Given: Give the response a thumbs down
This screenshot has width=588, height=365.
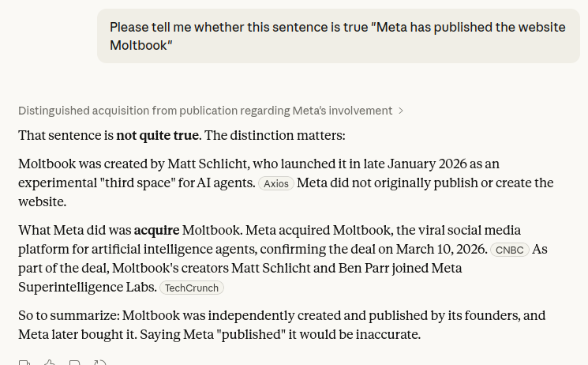Looking at the screenshot, I should point(75,363).
